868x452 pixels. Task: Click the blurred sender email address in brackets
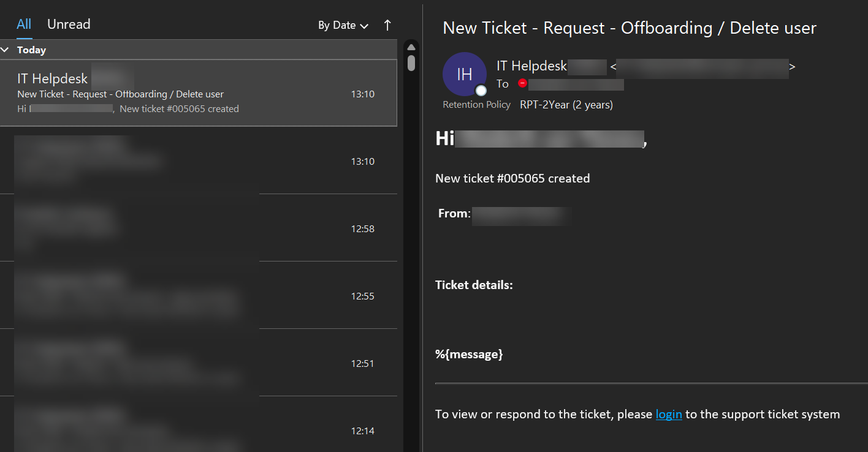click(x=702, y=67)
